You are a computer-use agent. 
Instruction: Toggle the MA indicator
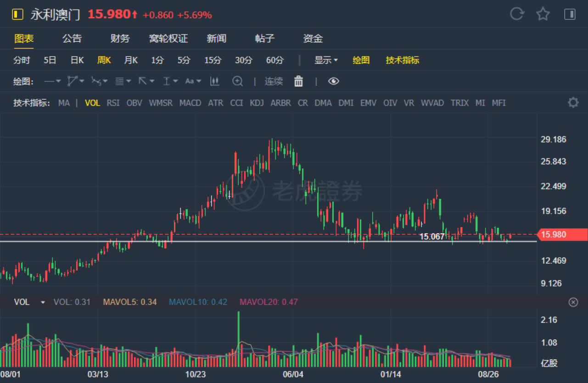tap(64, 103)
